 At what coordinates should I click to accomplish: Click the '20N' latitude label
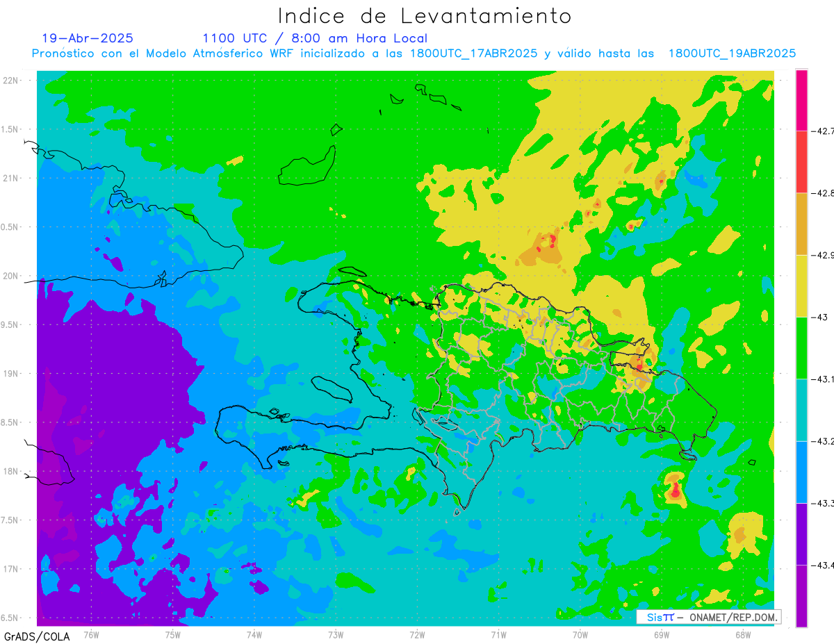(x=11, y=276)
